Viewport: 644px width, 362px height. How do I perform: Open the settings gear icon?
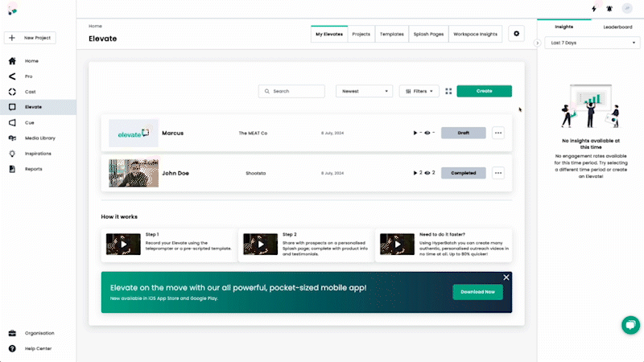517,34
